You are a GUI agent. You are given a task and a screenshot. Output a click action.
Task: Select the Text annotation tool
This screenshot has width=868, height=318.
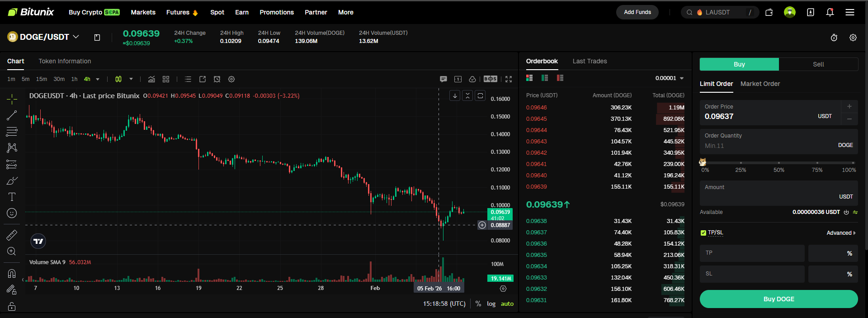[x=12, y=197]
